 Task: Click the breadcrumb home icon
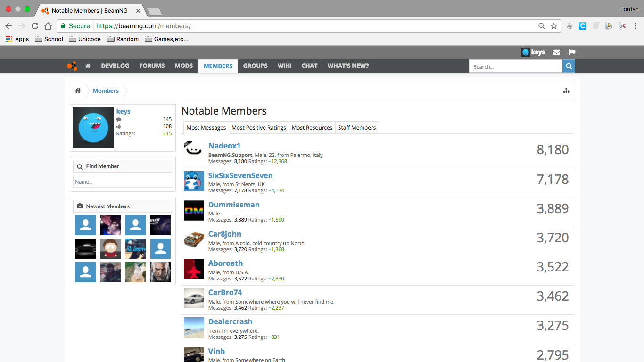[78, 90]
